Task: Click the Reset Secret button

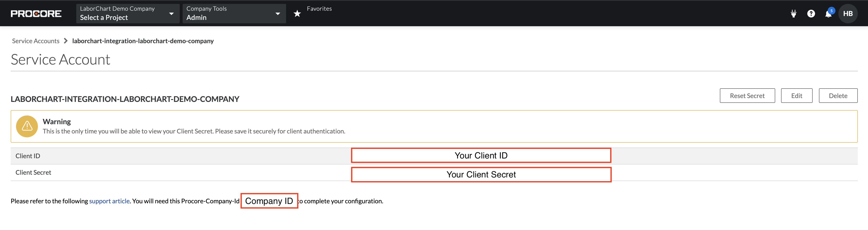Action: [x=747, y=96]
